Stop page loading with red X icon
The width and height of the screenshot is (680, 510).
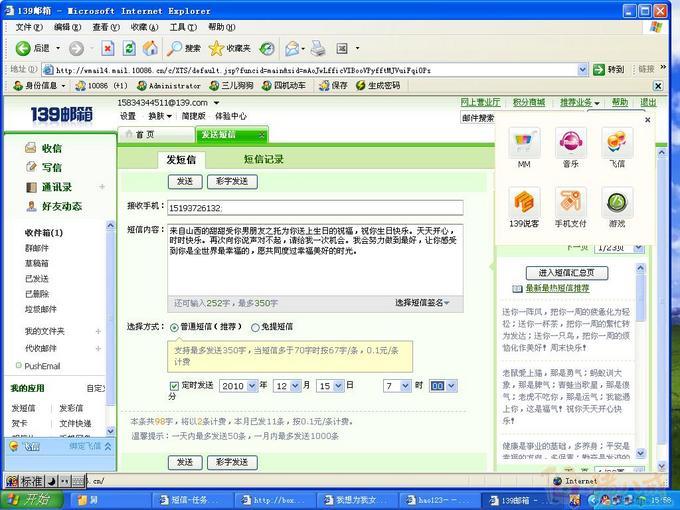tap(108, 48)
